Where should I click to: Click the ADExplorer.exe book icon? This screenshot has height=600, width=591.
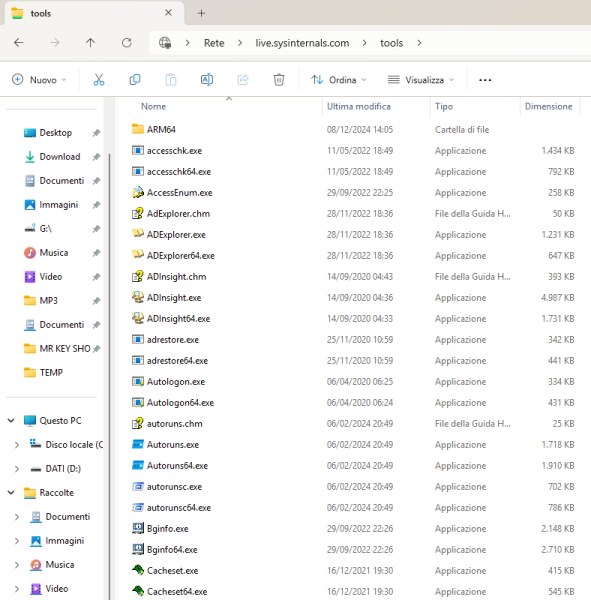pos(138,234)
